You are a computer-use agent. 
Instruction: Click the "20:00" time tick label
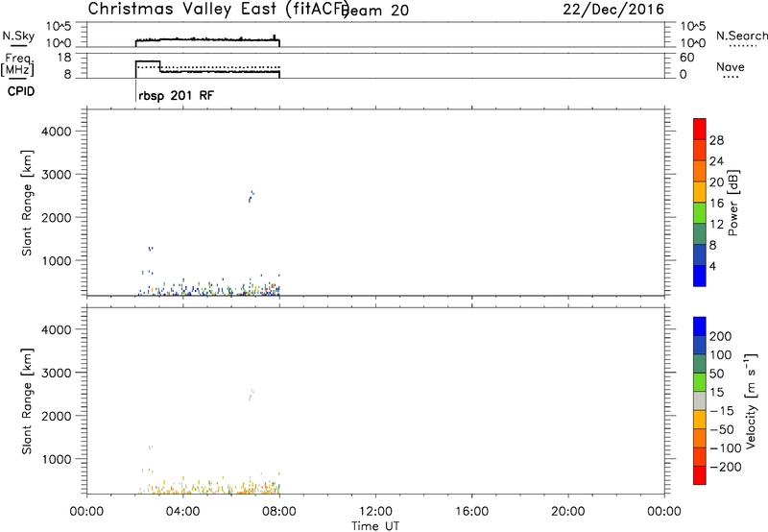click(568, 512)
